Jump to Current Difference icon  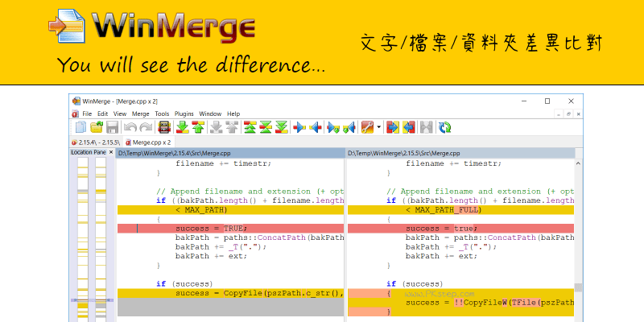click(266, 127)
